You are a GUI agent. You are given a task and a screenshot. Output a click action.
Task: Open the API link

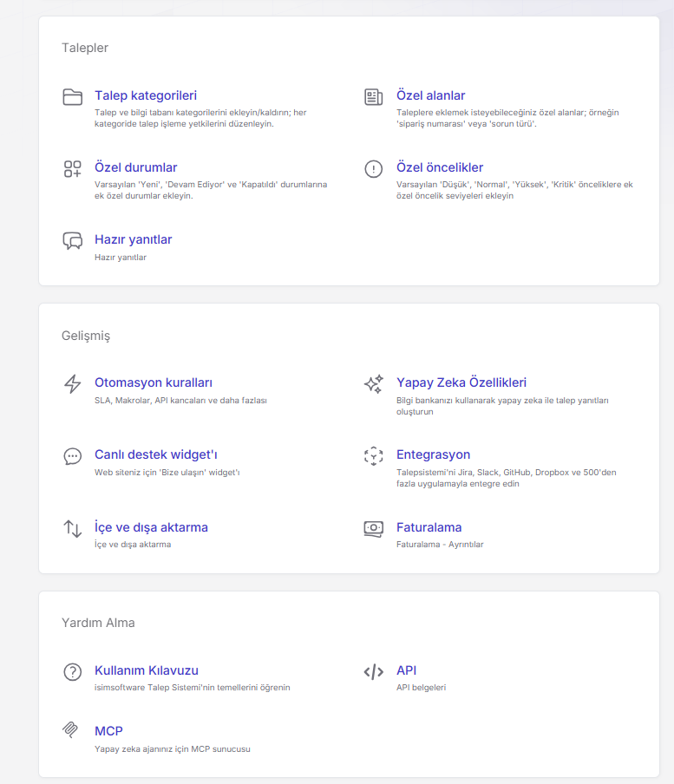[406, 670]
